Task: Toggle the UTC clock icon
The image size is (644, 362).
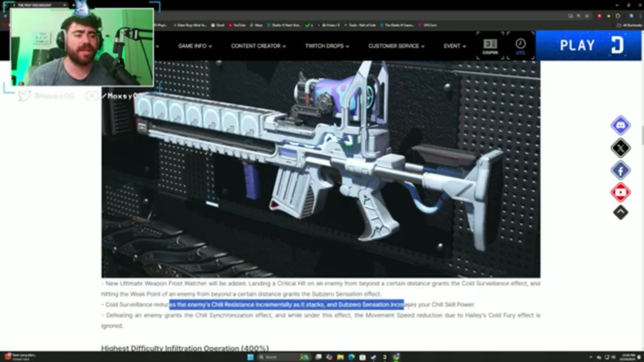Action: (520, 46)
